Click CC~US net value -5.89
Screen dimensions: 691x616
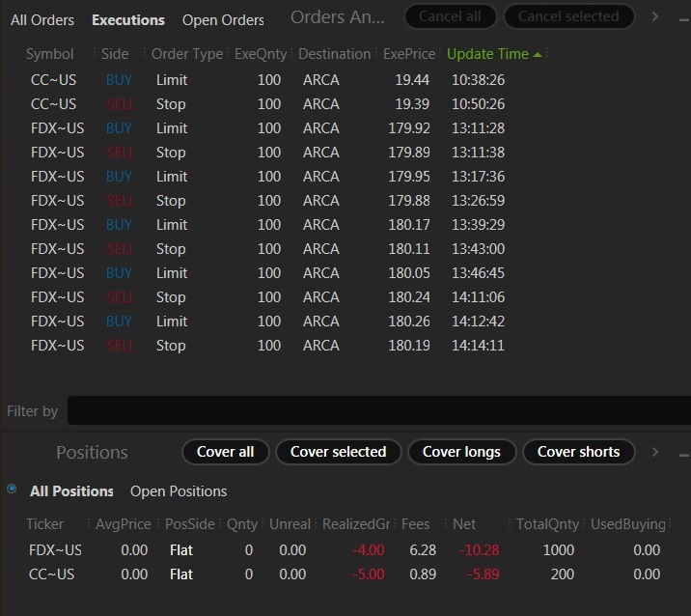click(x=483, y=574)
